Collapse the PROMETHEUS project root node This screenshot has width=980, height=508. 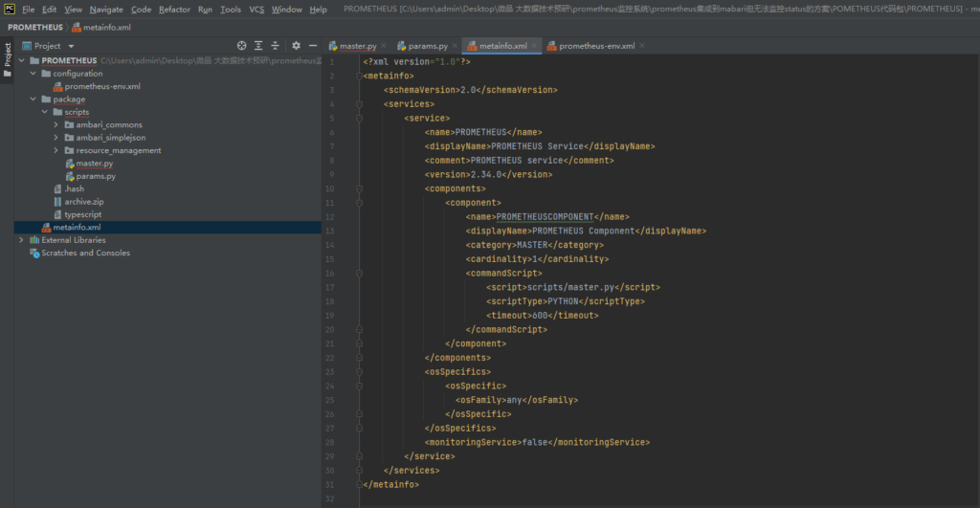[x=21, y=60]
